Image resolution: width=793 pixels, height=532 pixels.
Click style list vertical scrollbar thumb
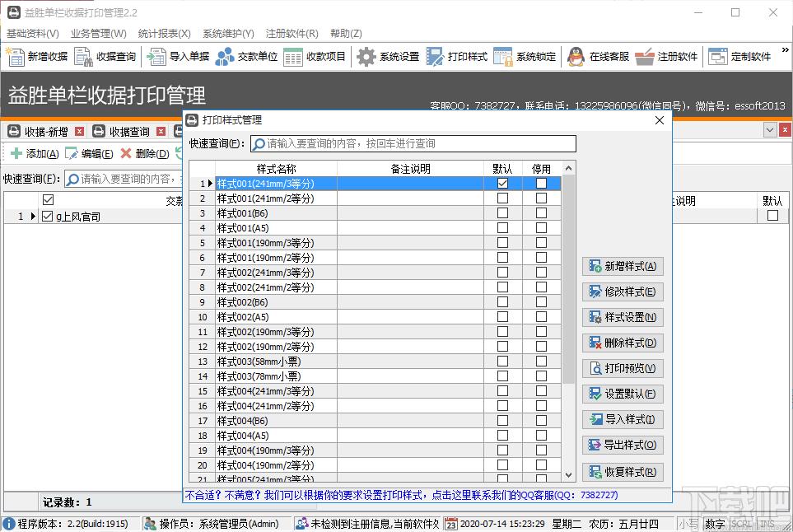(x=568, y=278)
